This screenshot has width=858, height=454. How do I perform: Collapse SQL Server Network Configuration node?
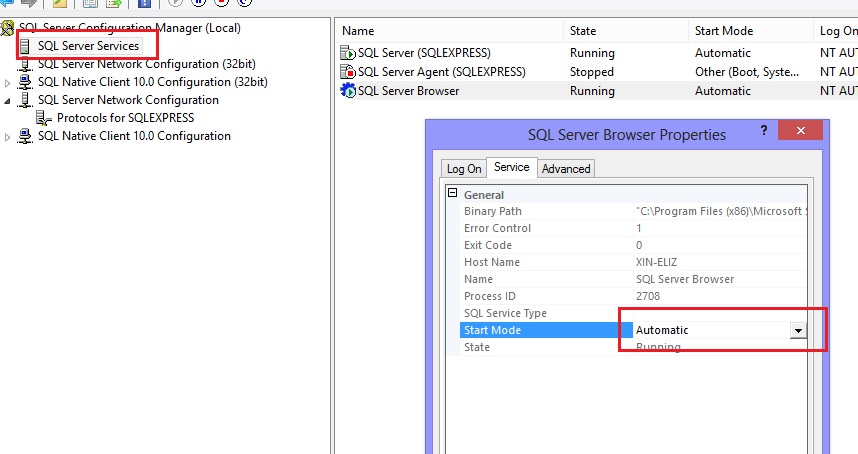click(7, 101)
